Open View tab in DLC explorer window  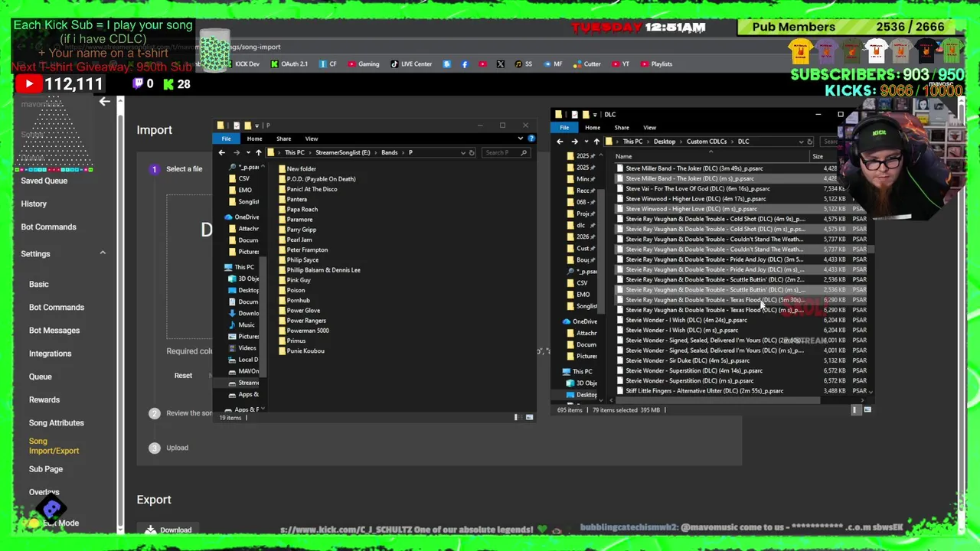(649, 128)
